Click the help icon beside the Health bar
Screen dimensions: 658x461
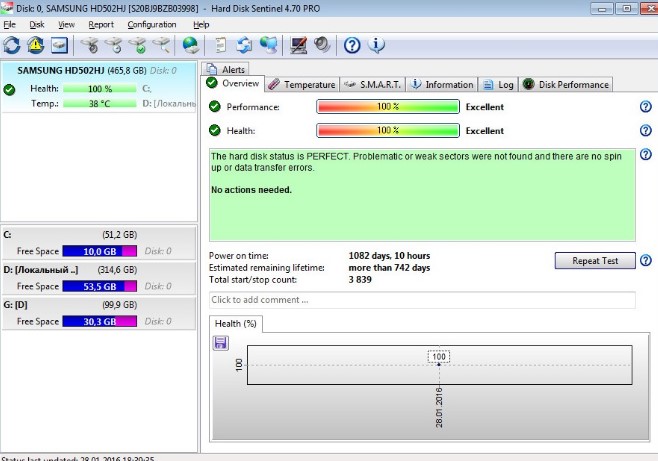[645, 130]
